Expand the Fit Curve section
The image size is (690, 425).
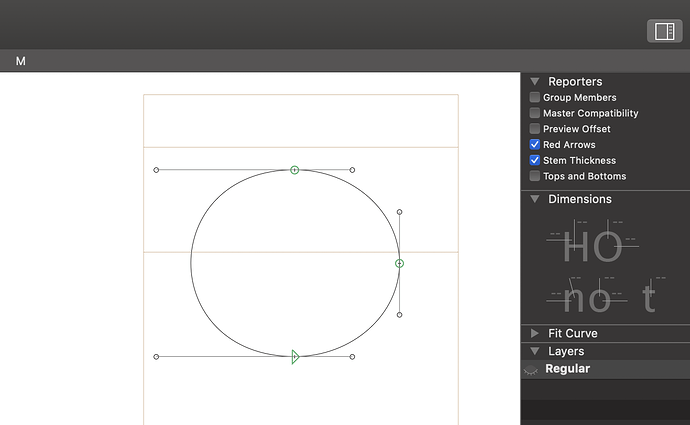535,333
